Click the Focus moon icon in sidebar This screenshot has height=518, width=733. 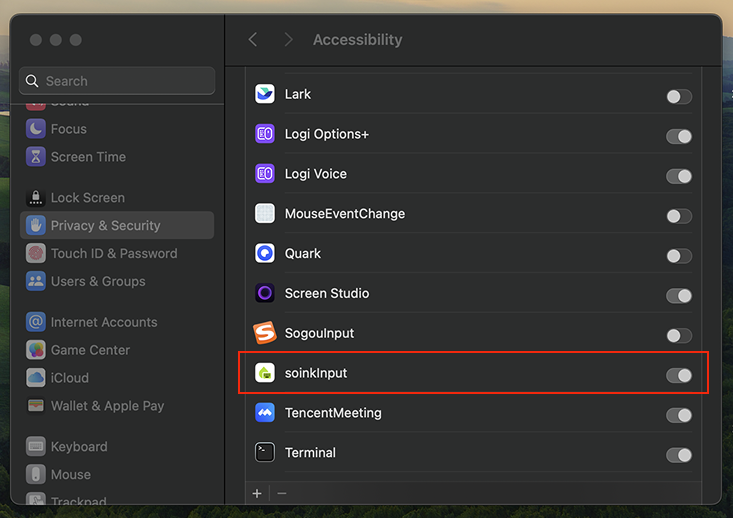tap(36, 129)
